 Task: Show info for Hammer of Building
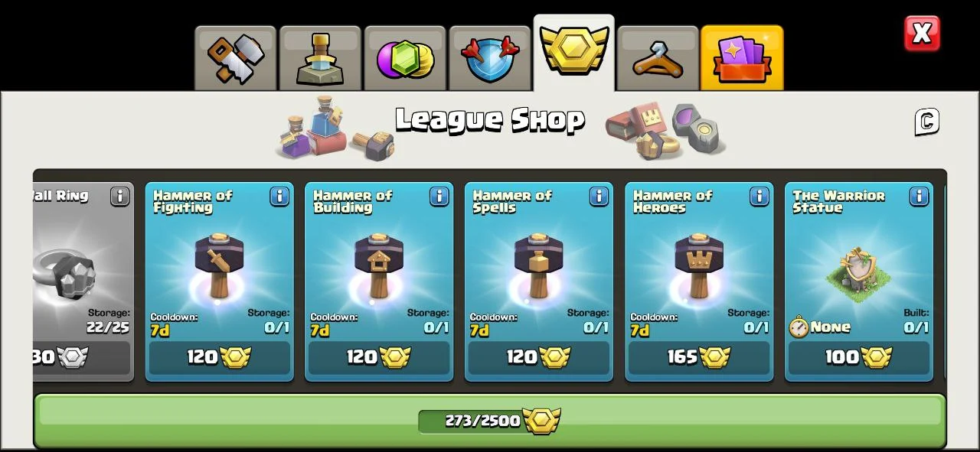point(439,197)
